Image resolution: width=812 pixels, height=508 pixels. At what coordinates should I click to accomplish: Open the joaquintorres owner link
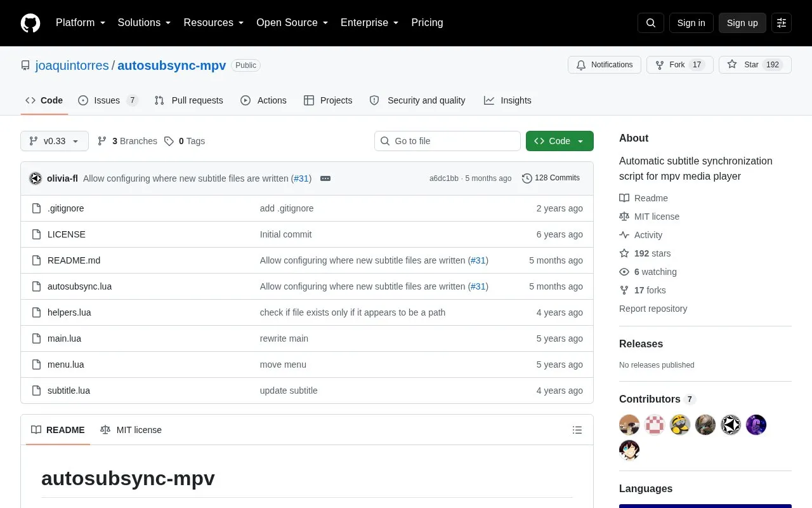coord(72,65)
